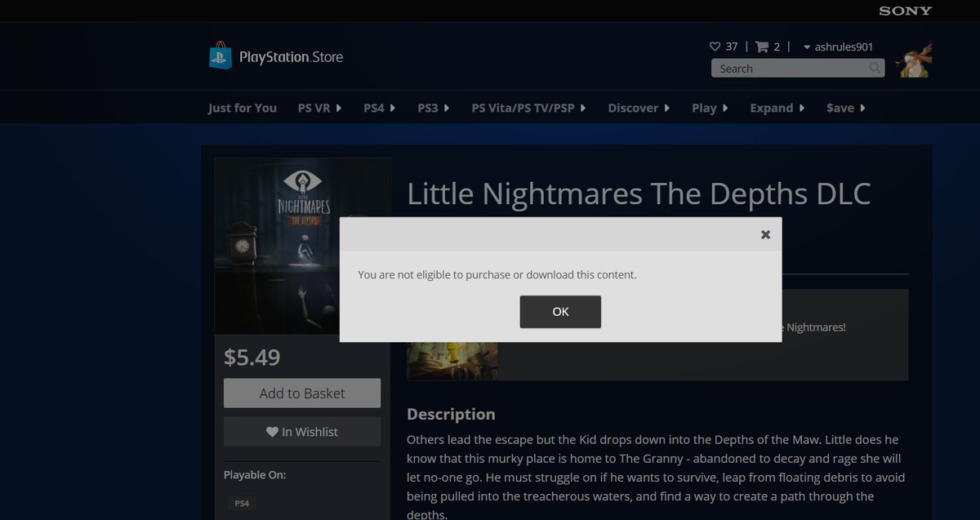Click the PlayStation Store shopping bag logo
Screen dimensions: 980x520
pos(220,56)
